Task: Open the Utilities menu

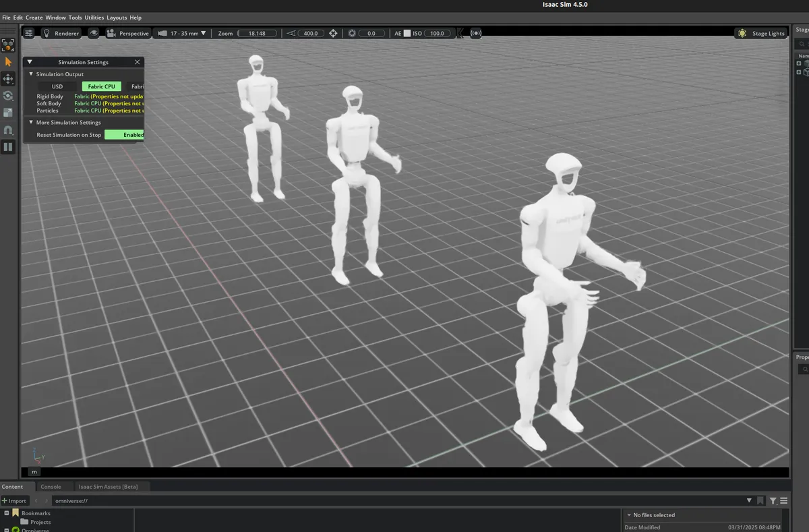Action: coord(94,18)
